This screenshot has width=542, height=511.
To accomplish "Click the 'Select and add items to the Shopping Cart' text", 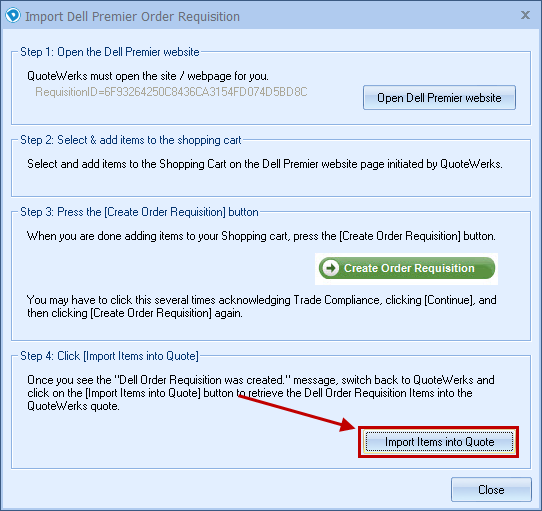I will click(265, 164).
